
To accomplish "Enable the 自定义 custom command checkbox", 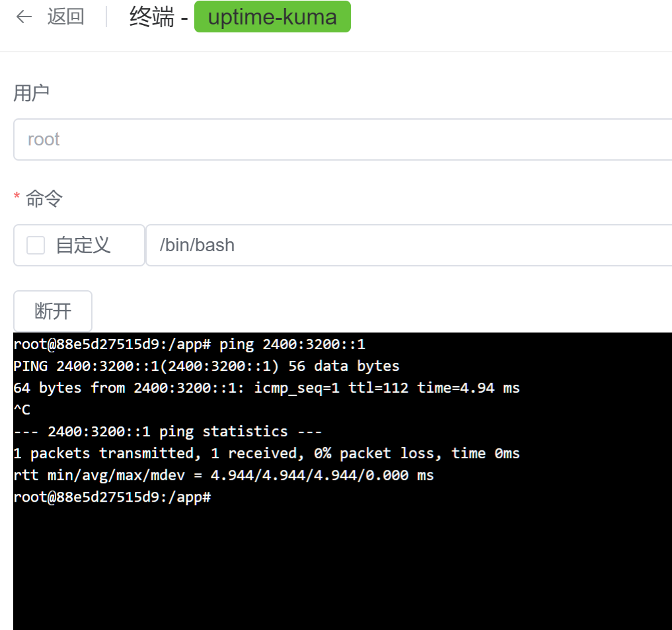I will tap(36, 245).
